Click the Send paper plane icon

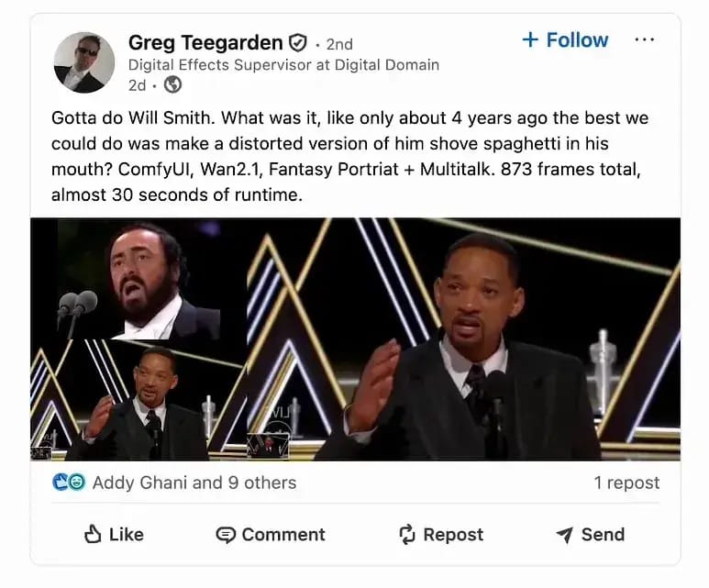564,535
